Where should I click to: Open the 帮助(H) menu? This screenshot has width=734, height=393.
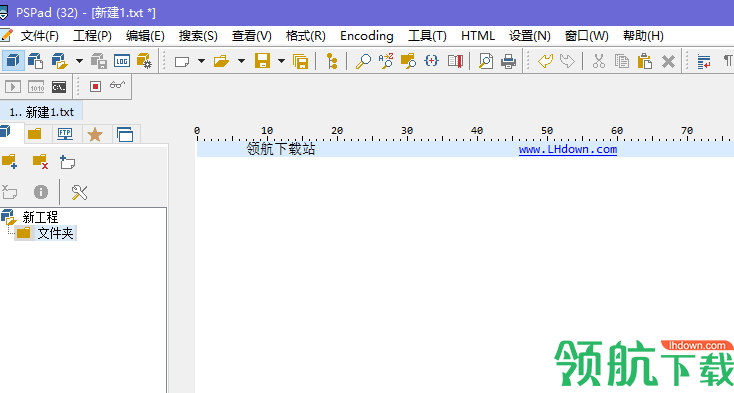pos(643,36)
